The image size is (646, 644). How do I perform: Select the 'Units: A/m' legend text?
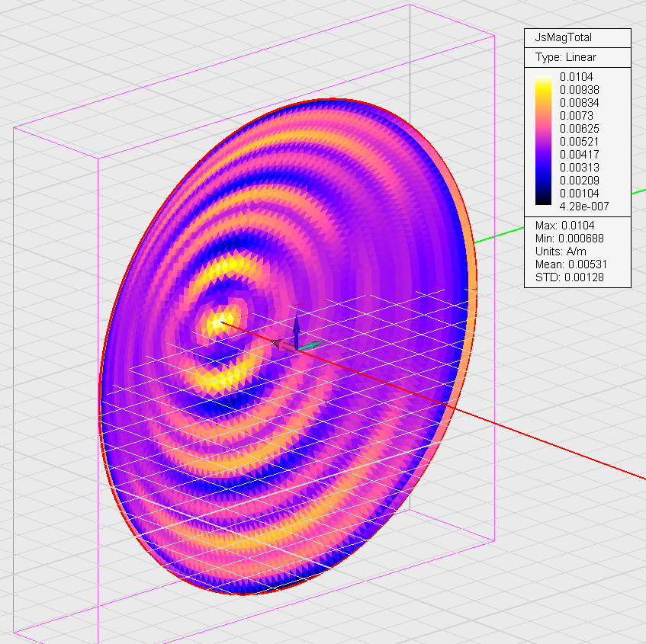pos(560,251)
